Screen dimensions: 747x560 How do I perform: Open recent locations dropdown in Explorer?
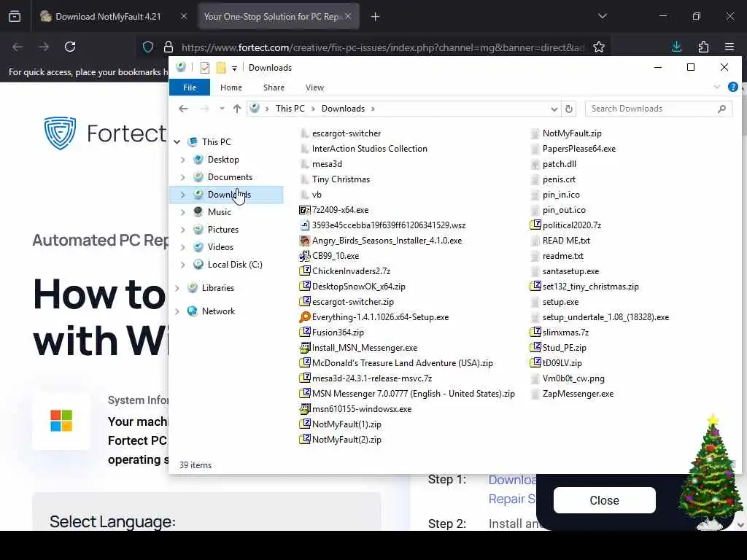pyautogui.click(x=222, y=109)
